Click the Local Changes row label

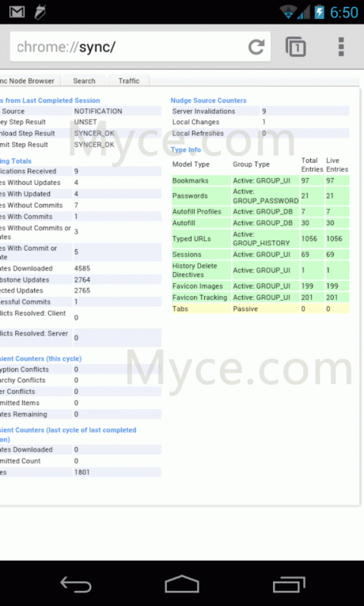click(196, 122)
